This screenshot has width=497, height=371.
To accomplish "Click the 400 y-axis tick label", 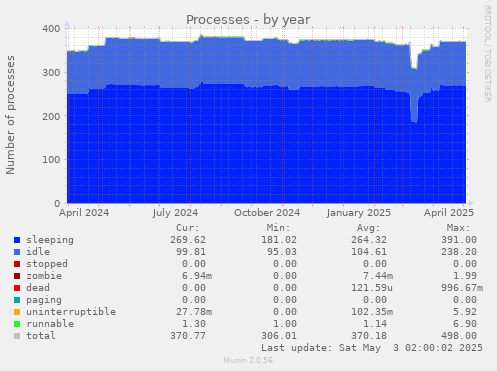I will pos(51,29).
